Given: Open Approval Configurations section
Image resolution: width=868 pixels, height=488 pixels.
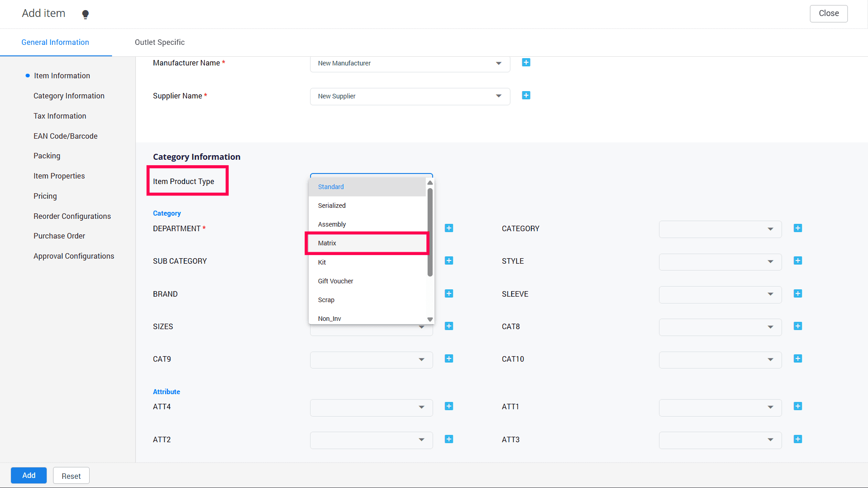Looking at the screenshot, I should 74,256.
